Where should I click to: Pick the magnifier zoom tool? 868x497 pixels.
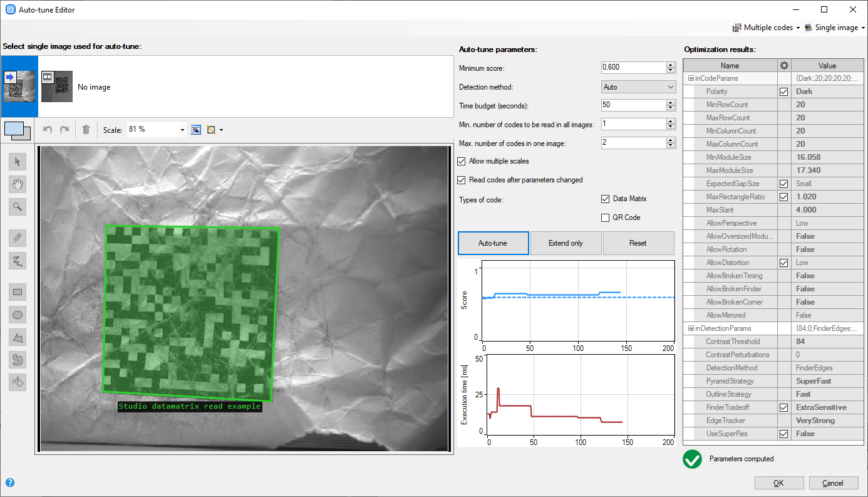coord(18,206)
